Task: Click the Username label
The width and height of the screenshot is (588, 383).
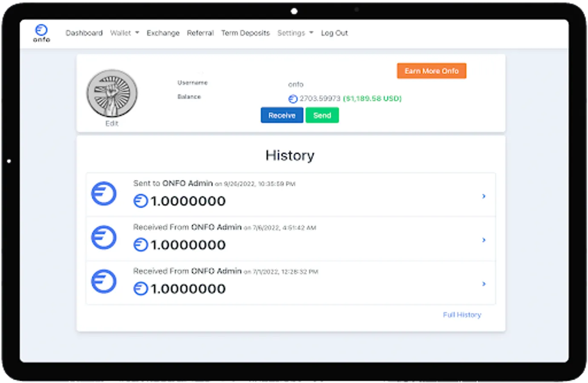Action: tap(193, 83)
